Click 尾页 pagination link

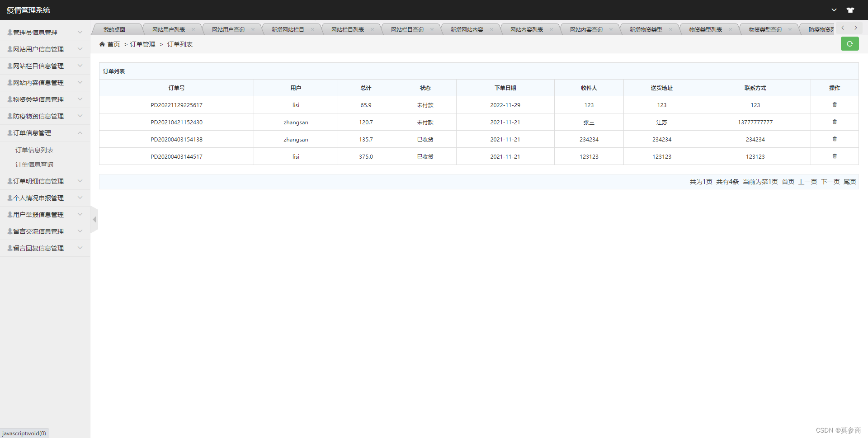coord(850,182)
